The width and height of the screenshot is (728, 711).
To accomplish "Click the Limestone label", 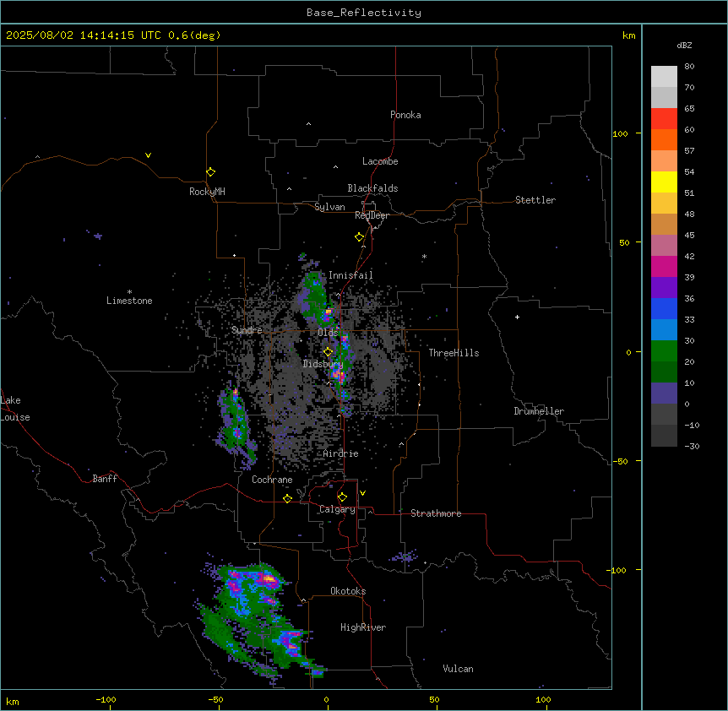I will pyautogui.click(x=129, y=301).
